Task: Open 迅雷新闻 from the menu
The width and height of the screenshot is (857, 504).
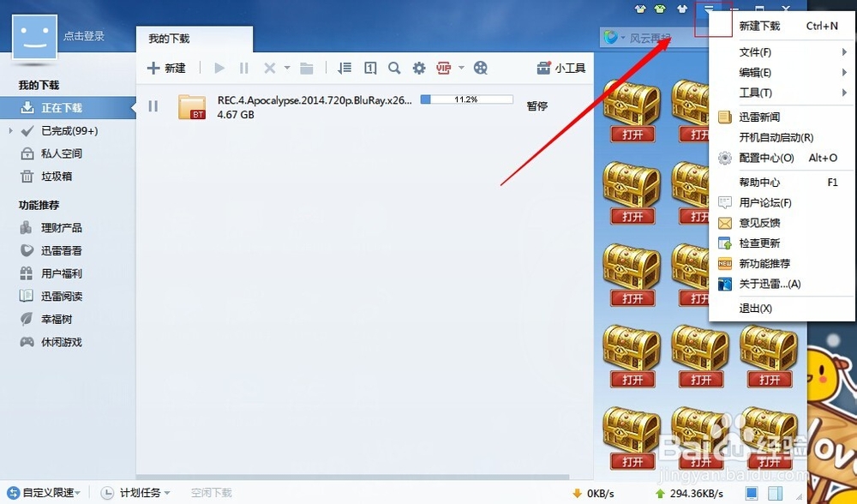Action: pyautogui.click(x=782, y=117)
